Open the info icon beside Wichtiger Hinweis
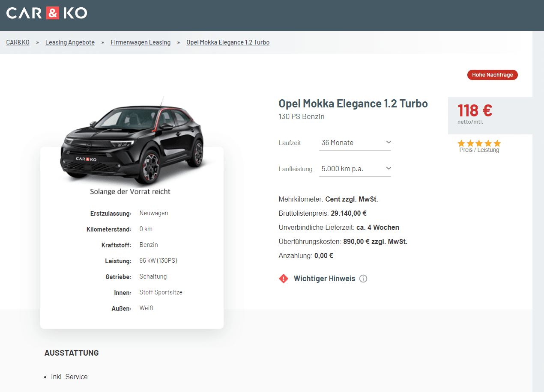The width and height of the screenshot is (544, 392). [x=363, y=279]
